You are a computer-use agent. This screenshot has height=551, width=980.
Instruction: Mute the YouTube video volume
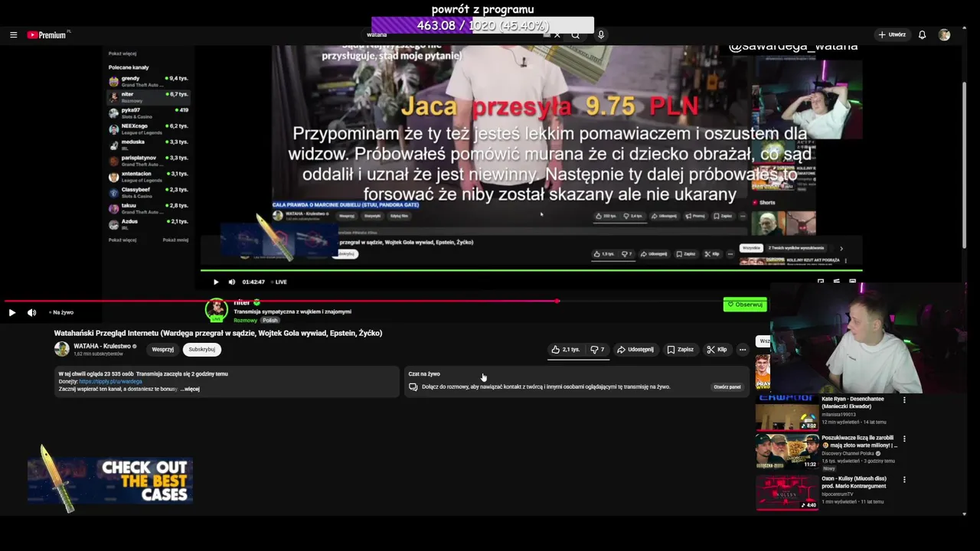point(31,312)
